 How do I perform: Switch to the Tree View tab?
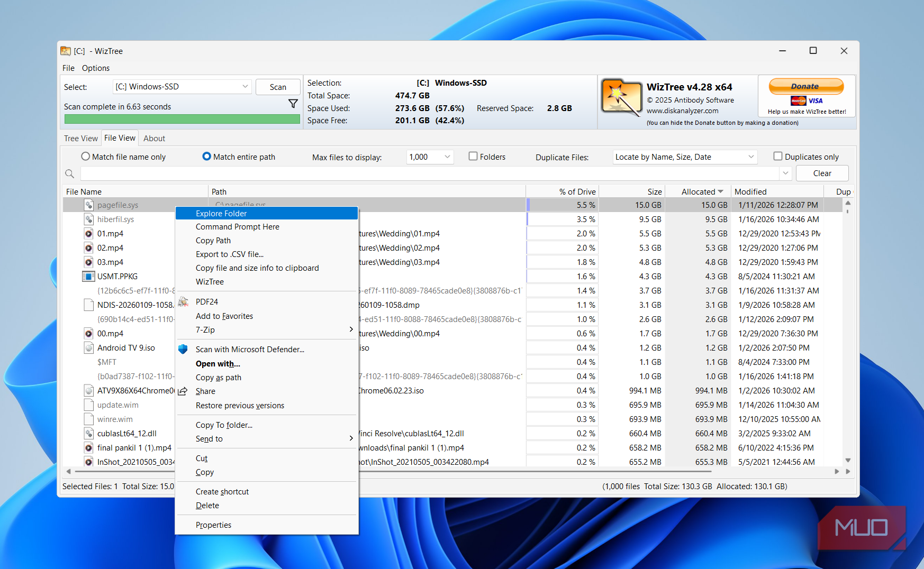coord(80,138)
